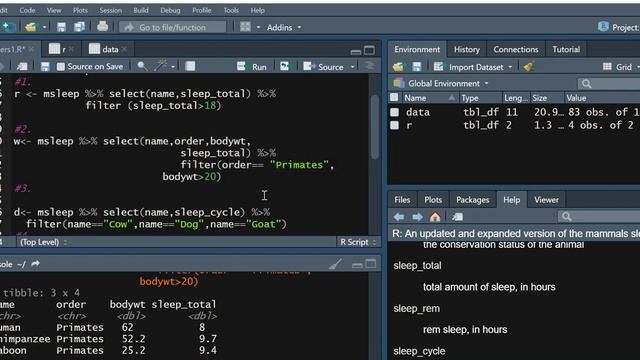Select the Tutorial tab

coord(566,49)
